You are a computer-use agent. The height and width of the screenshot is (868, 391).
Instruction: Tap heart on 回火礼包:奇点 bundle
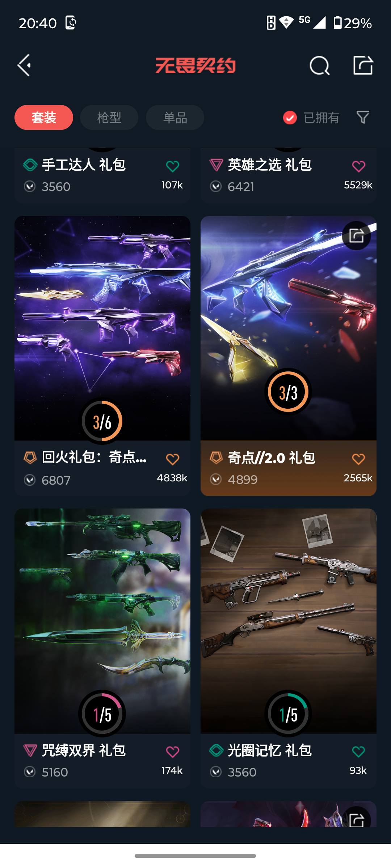point(173,459)
